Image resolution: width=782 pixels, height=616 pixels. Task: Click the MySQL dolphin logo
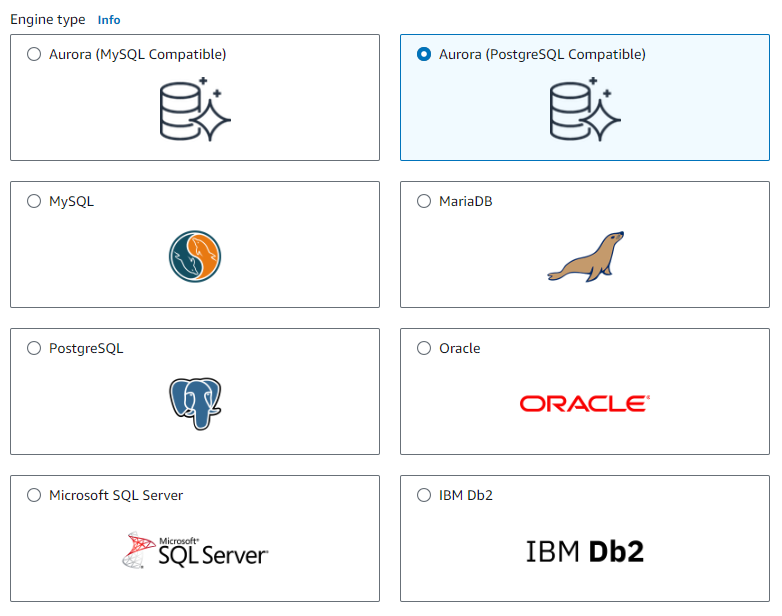click(195, 256)
